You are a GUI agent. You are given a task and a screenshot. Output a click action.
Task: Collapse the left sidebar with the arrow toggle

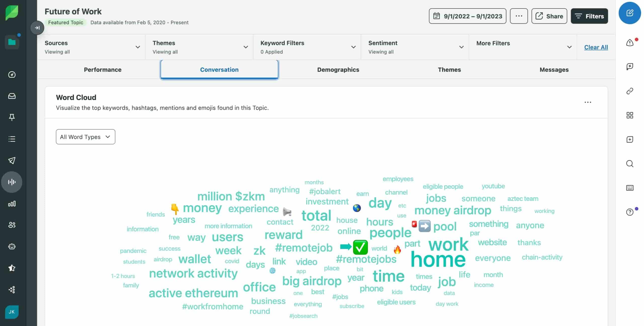coord(37,28)
